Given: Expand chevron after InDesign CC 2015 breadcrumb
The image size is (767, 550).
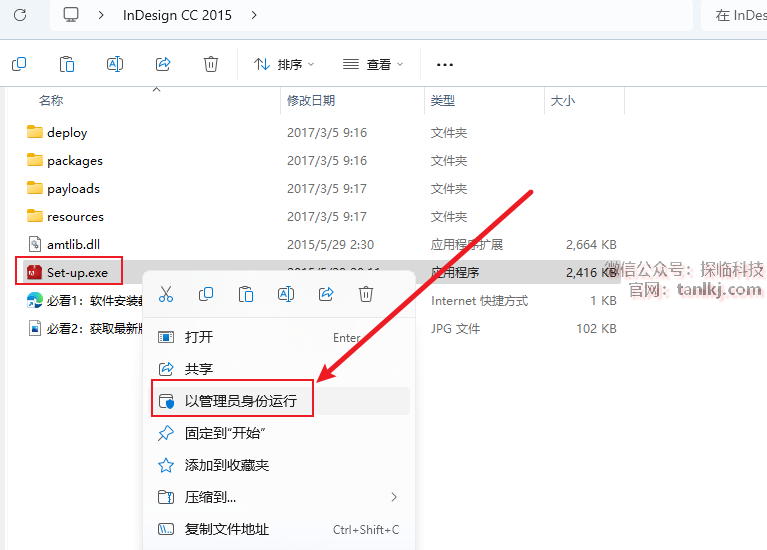Looking at the screenshot, I should click(x=254, y=15).
